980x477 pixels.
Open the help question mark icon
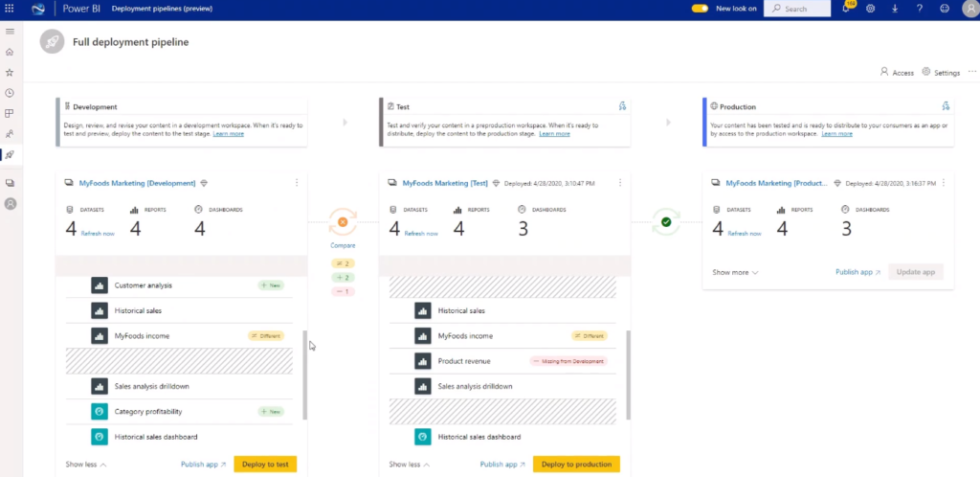[x=920, y=9]
